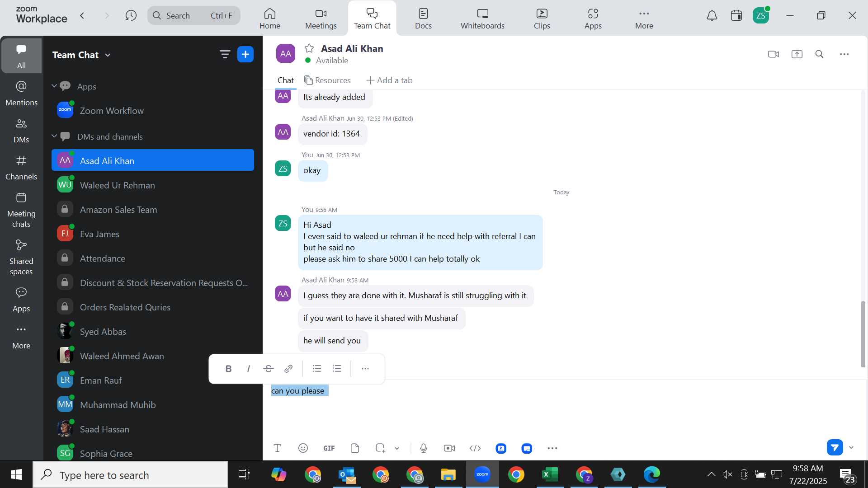Image resolution: width=868 pixels, height=488 pixels.
Task: Toggle italic formatting in popup toolbar
Action: pyautogui.click(x=248, y=369)
